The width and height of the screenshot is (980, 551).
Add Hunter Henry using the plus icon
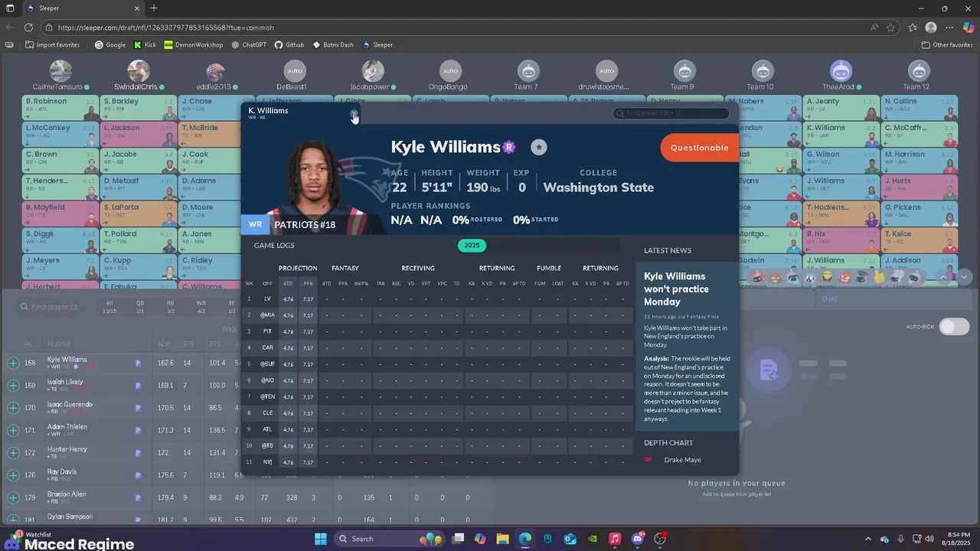coord(13,453)
